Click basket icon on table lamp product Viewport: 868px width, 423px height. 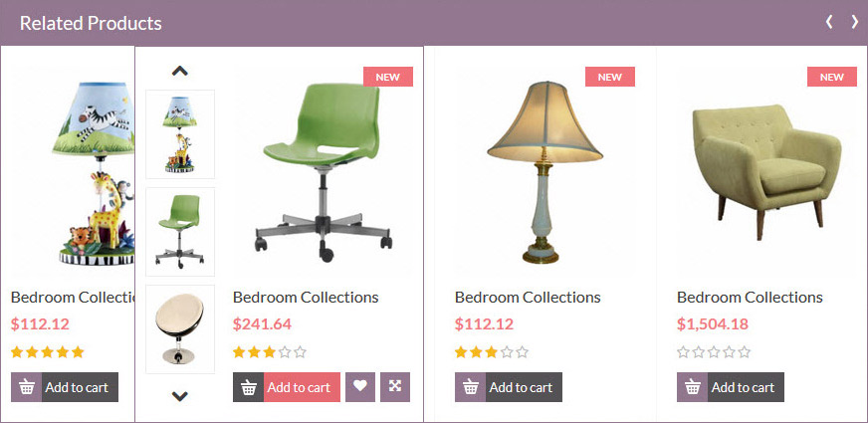pyautogui.click(x=470, y=387)
